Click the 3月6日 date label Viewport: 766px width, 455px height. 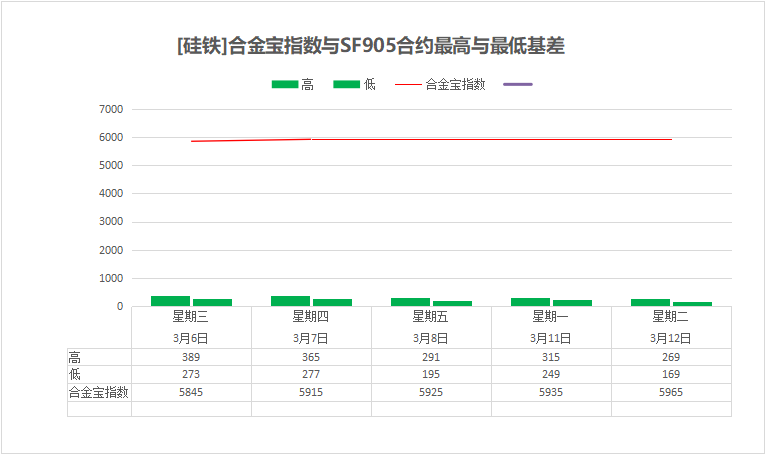(x=191, y=338)
